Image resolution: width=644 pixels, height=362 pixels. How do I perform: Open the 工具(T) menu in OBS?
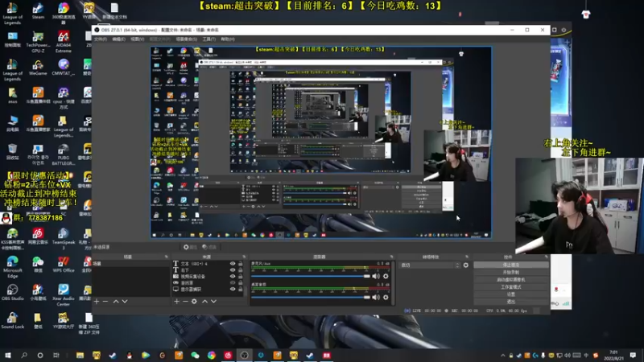click(x=209, y=39)
